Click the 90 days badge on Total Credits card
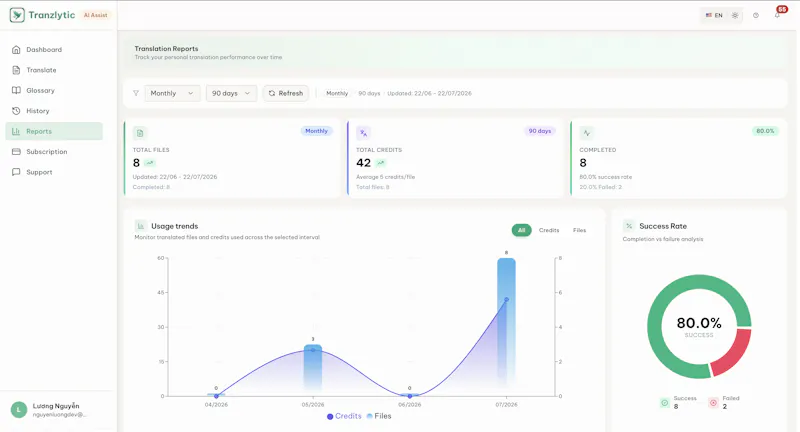 [x=539, y=131]
